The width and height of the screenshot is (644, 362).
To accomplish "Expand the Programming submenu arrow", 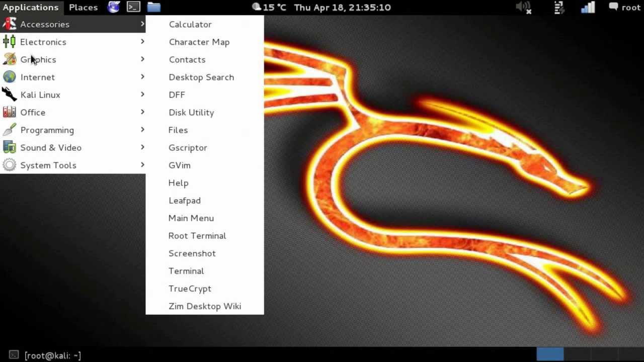I will [142, 130].
